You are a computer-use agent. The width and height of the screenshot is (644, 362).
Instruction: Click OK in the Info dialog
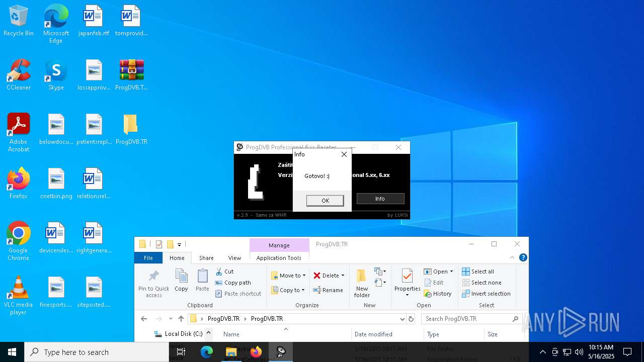[x=325, y=201]
